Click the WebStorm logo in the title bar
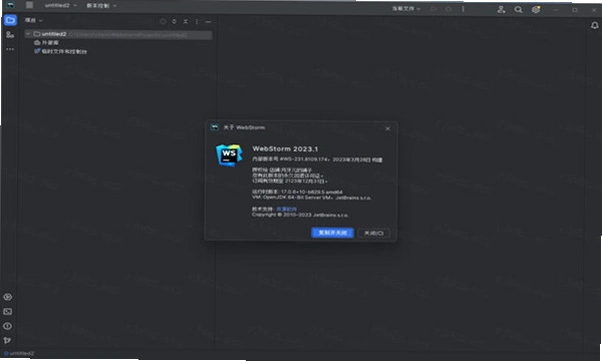This screenshot has height=361, width=602. (10, 5)
